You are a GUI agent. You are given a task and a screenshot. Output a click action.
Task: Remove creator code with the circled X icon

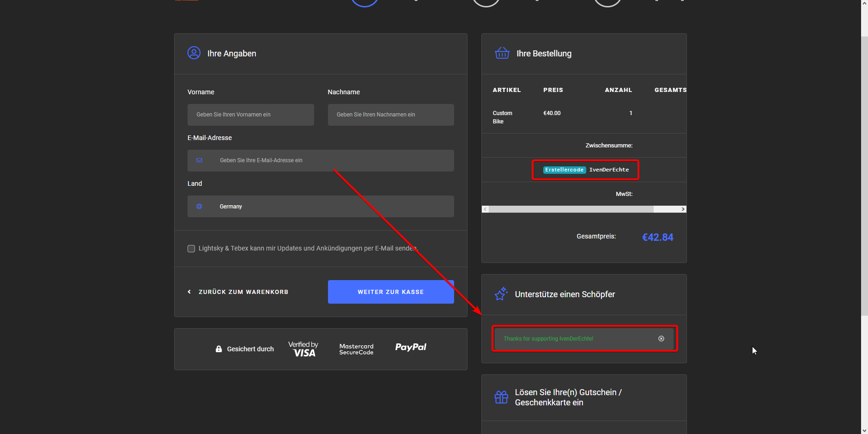pos(661,339)
